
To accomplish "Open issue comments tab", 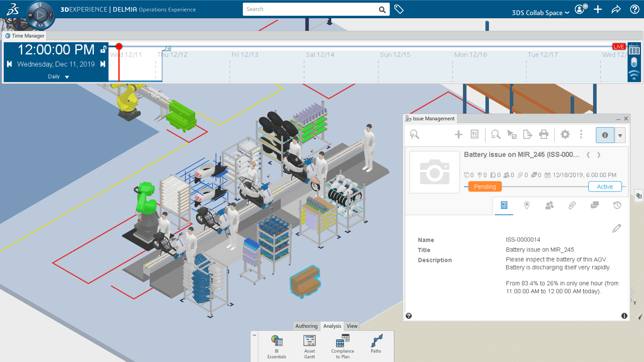I will pos(595,205).
